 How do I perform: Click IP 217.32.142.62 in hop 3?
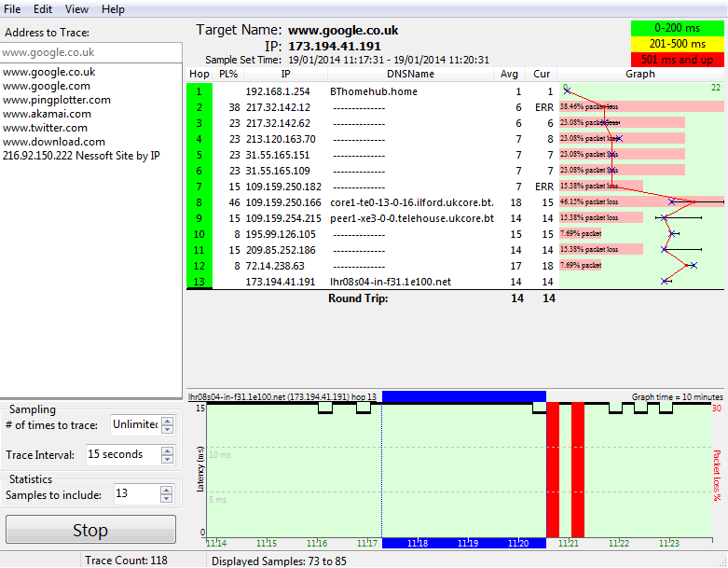pos(278,123)
